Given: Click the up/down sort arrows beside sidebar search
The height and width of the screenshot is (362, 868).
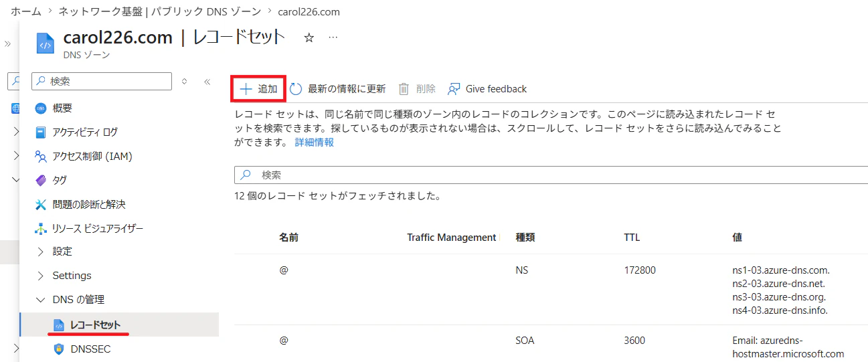Looking at the screenshot, I should pyautogui.click(x=185, y=82).
